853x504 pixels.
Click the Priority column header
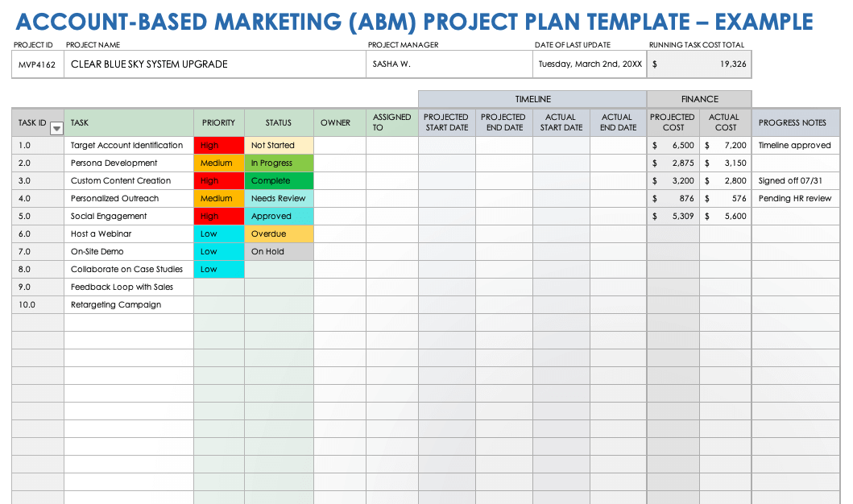218,123
